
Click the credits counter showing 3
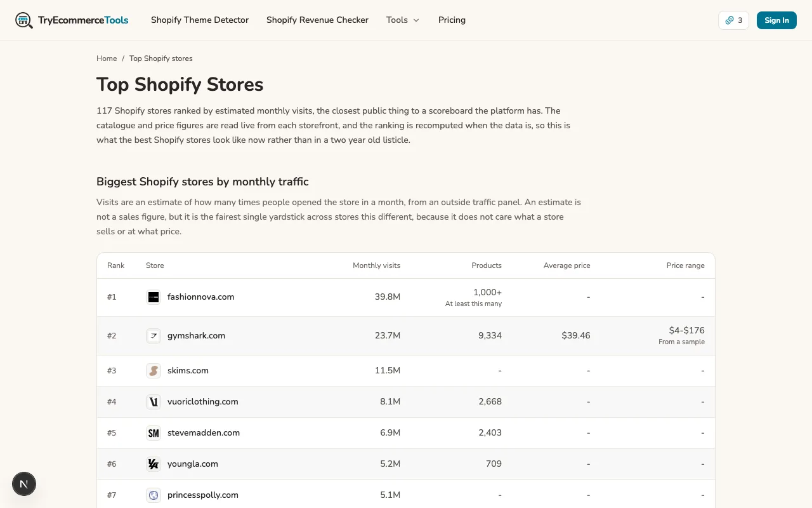[733, 20]
